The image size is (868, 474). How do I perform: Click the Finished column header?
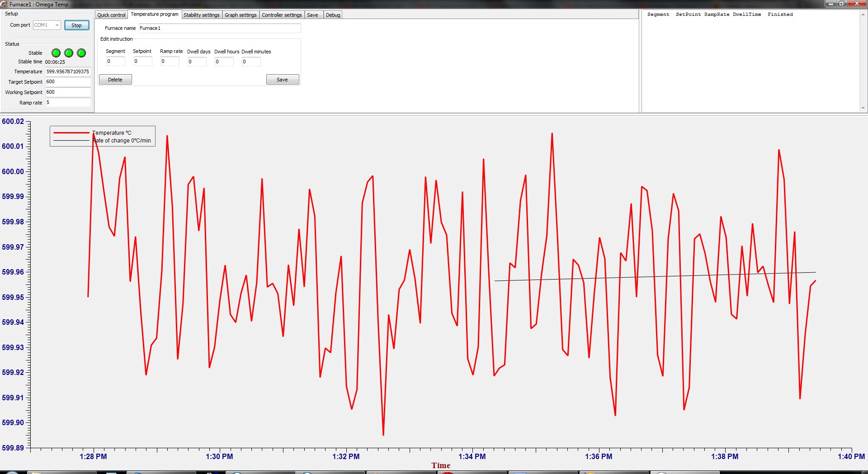click(x=780, y=14)
